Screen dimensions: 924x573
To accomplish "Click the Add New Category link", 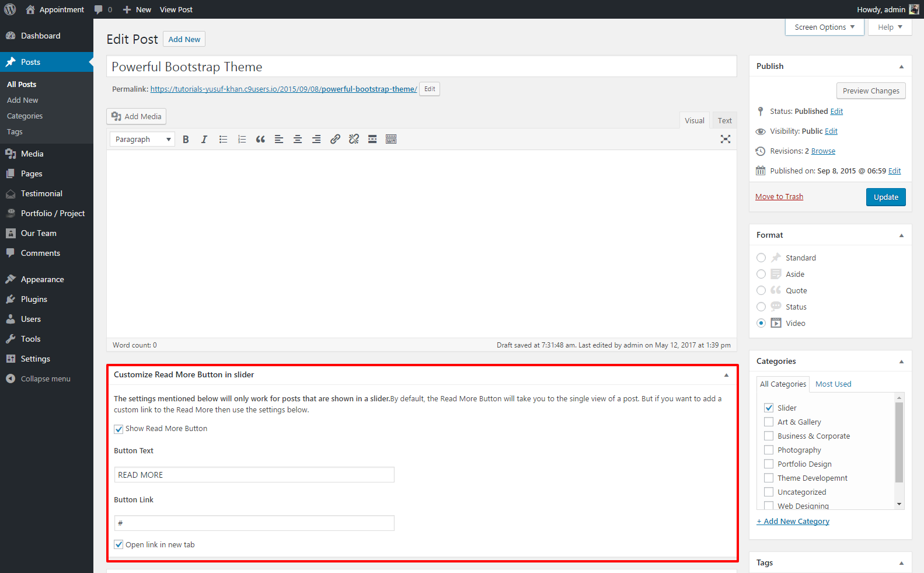I will 793,522.
